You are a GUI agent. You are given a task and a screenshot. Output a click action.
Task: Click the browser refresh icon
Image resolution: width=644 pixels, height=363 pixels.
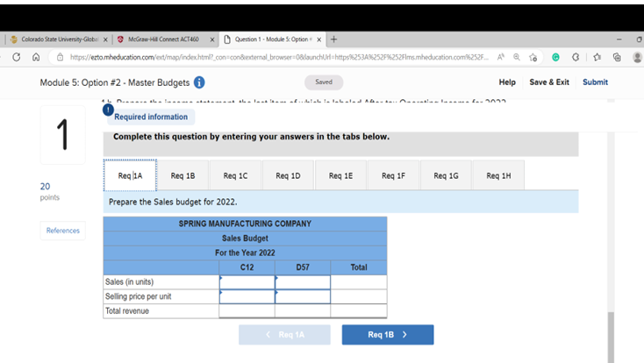(x=17, y=57)
